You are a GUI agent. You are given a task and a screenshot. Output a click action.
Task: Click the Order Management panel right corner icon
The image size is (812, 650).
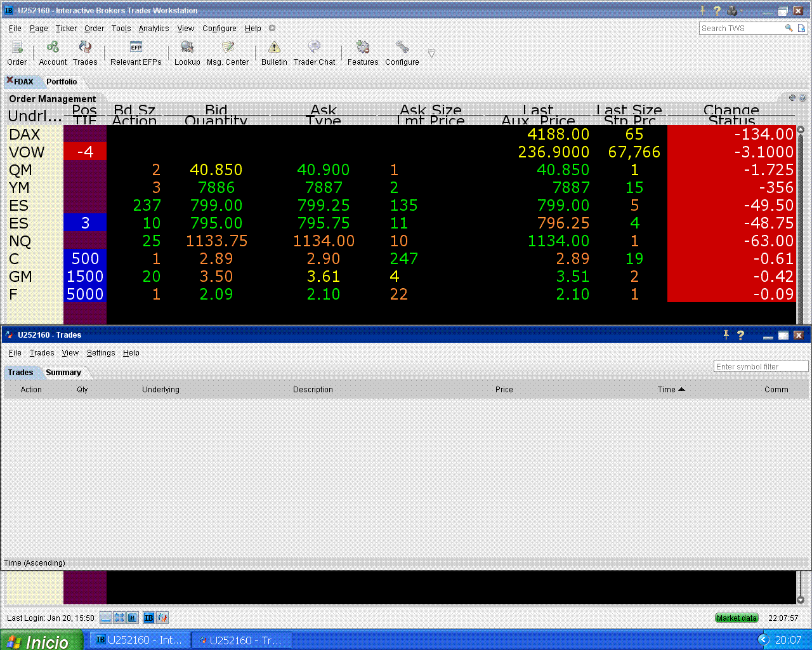pyautogui.click(x=802, y=98)
